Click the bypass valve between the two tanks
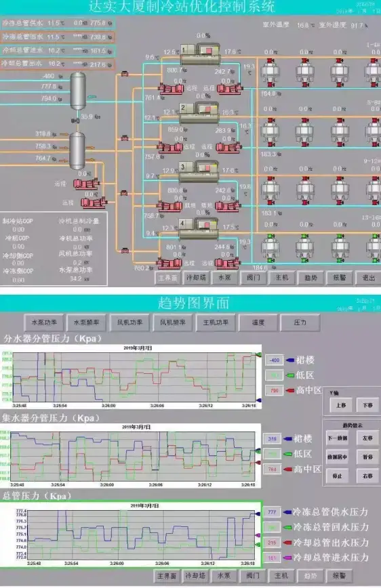Screen dimensions: 381x588 click(x=75, y=121)
